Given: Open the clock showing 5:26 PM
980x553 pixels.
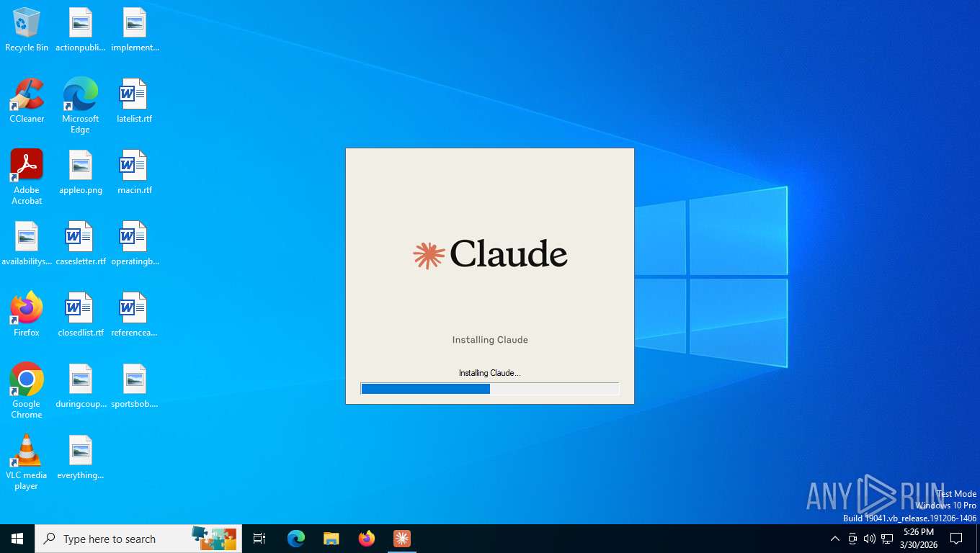Looking at the screenshot, I should coord(919,539).
